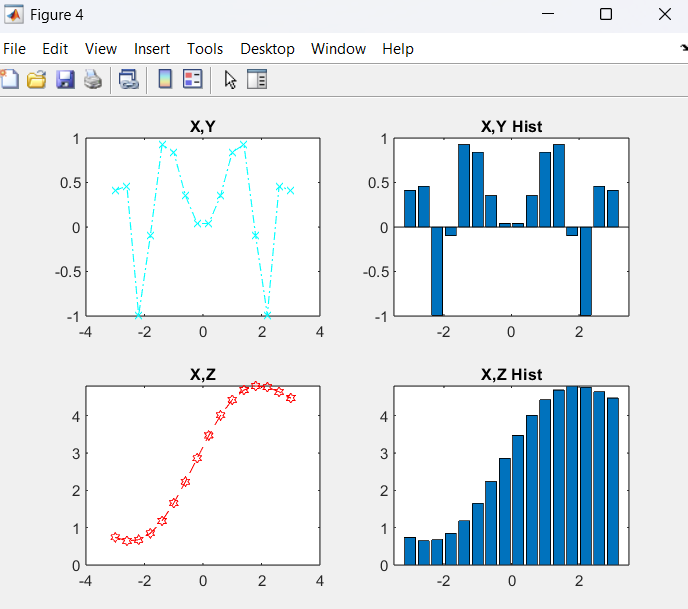Close the Figure 4 window

click(665, 14)
